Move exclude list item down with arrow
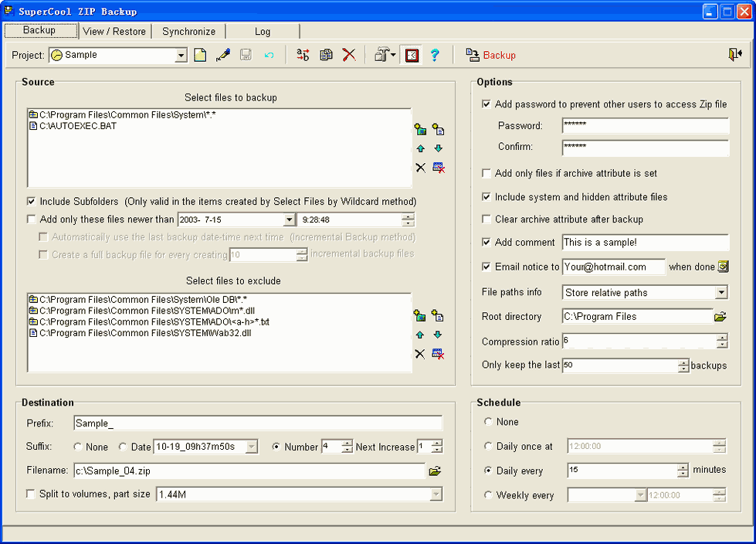Image resolution: width=756 pixels, height=544 pixels. point(438,335)
